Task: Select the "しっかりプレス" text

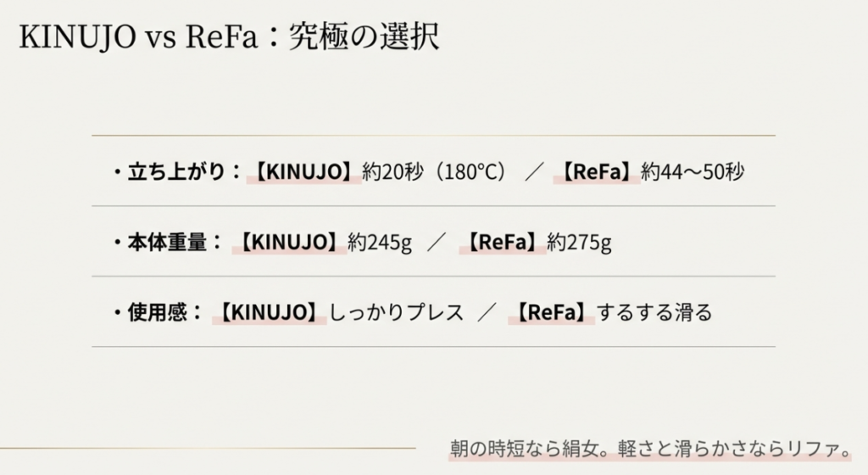Action: pyautogui.click(x=396, y=313)
